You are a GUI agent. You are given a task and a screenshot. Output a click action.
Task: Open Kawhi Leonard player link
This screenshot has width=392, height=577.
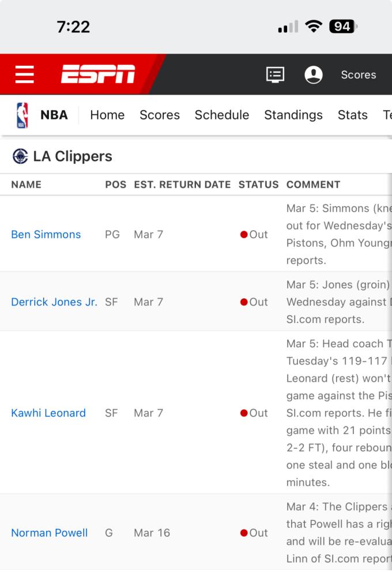[x=48, y=413]
